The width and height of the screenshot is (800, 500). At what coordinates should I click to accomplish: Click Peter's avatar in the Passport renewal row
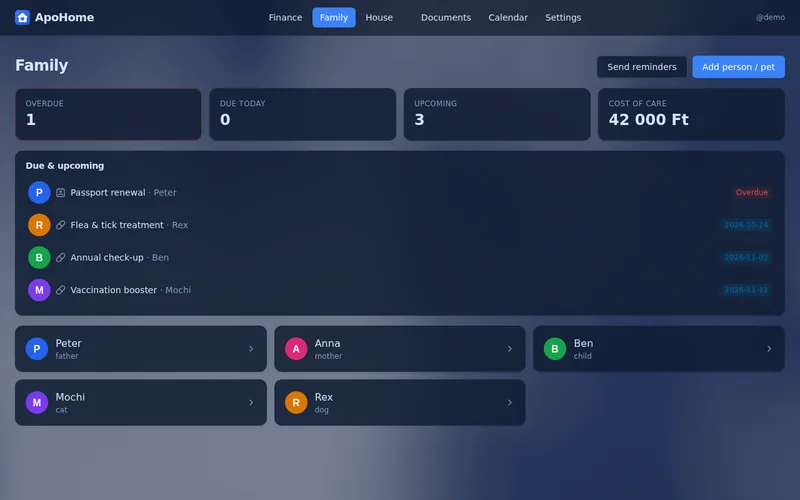pos(39,192)
